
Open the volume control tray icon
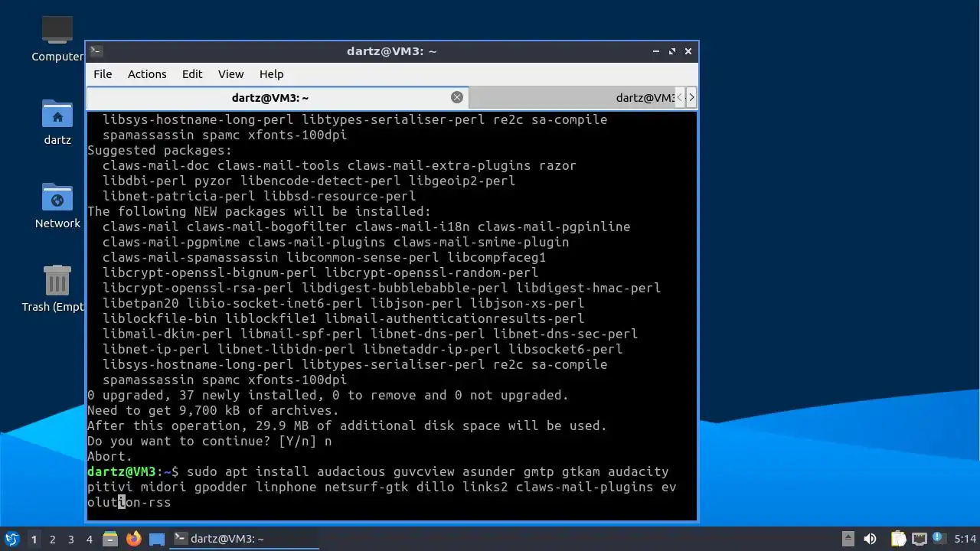(870, 539)
